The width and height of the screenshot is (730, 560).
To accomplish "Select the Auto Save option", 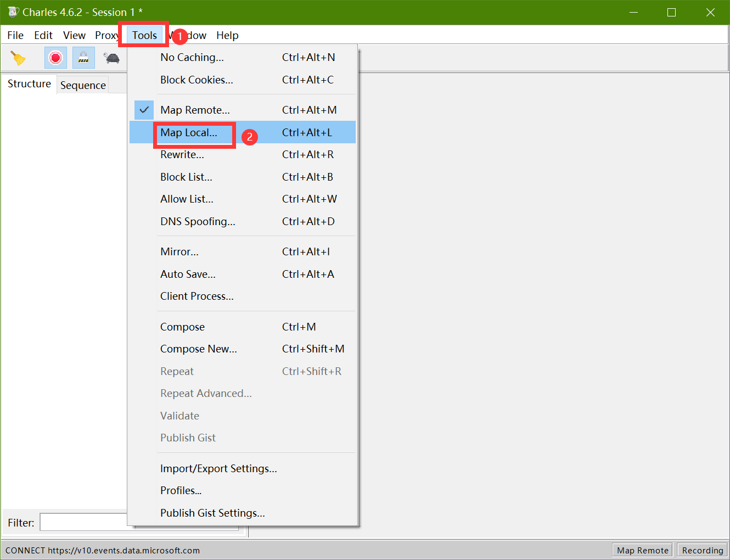I will (x=188, y=274).
